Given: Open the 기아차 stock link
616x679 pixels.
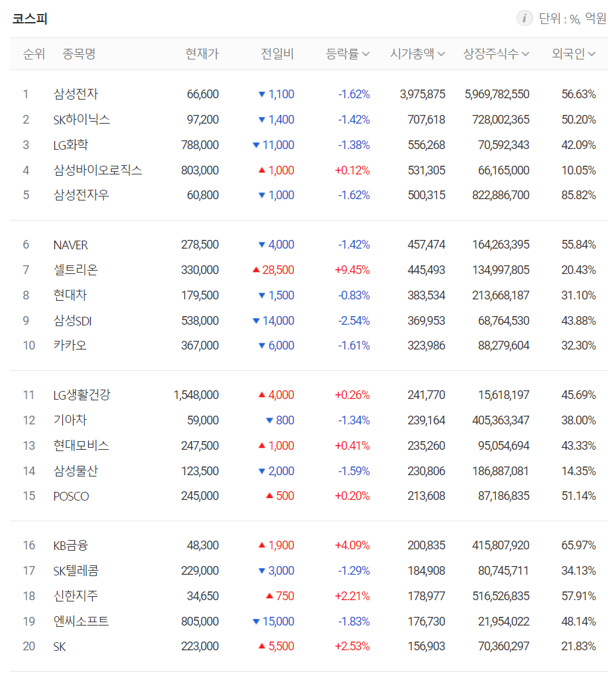Looking at the screenshot, I should (70, 420).
